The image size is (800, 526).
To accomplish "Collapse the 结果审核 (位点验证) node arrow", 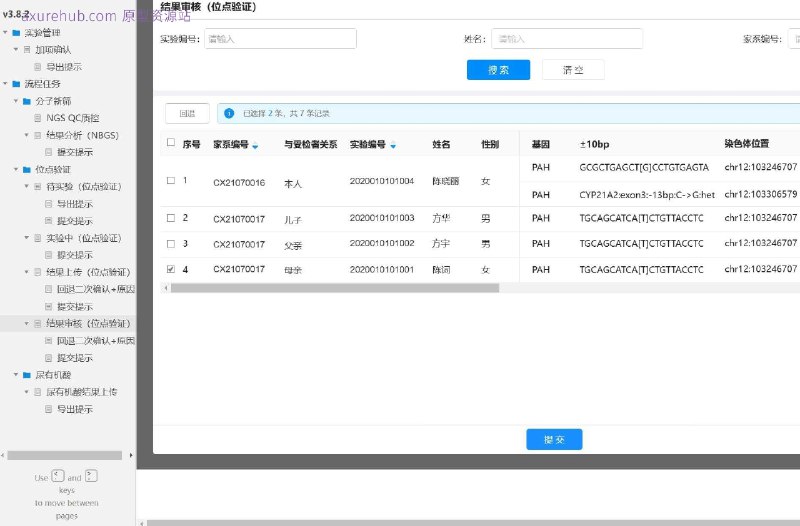I will (27, 323).
